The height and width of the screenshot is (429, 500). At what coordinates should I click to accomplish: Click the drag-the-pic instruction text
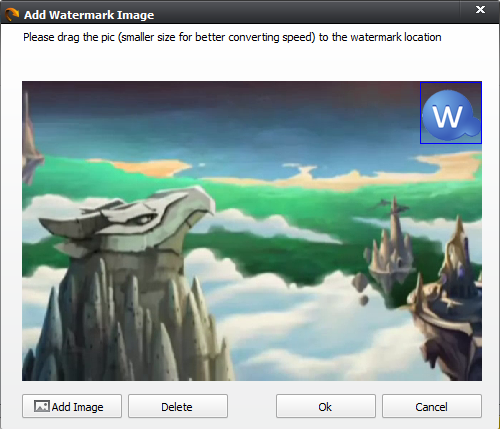232,37
